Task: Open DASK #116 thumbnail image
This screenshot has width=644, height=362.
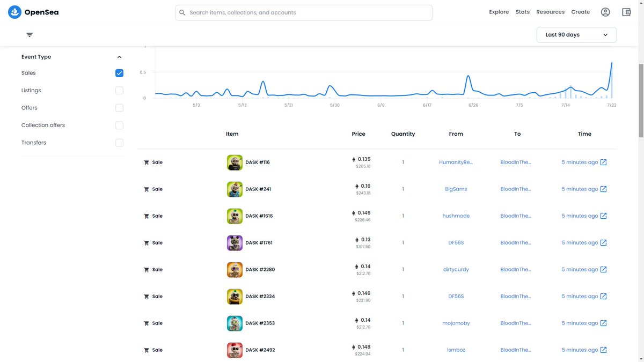Action: [x=235, y=162]
